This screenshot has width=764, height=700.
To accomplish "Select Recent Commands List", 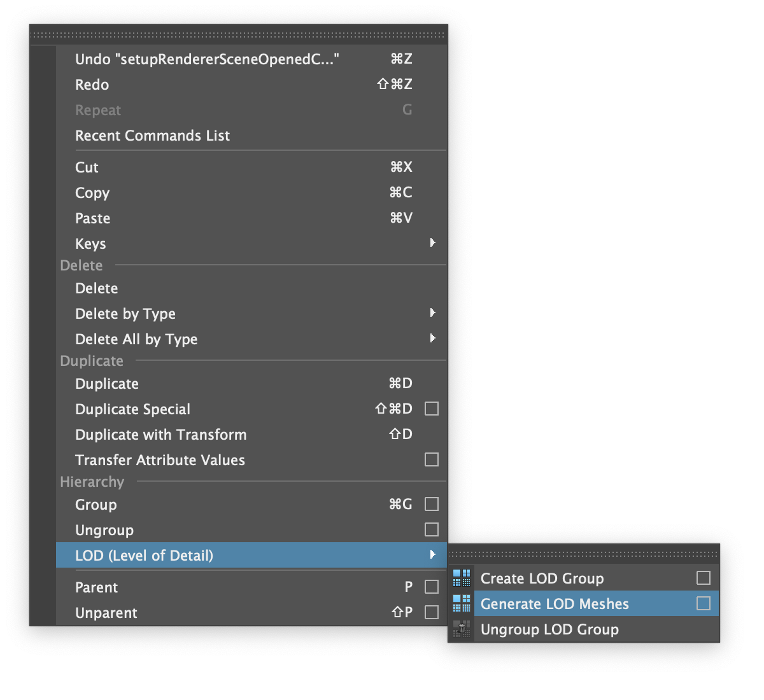I will [153, 136].
